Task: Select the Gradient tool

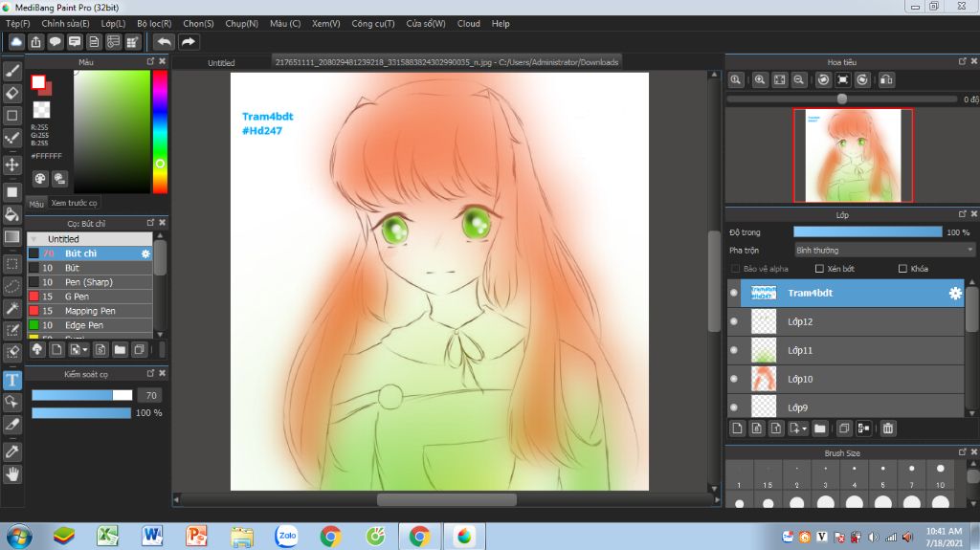Action: [11, 237]
